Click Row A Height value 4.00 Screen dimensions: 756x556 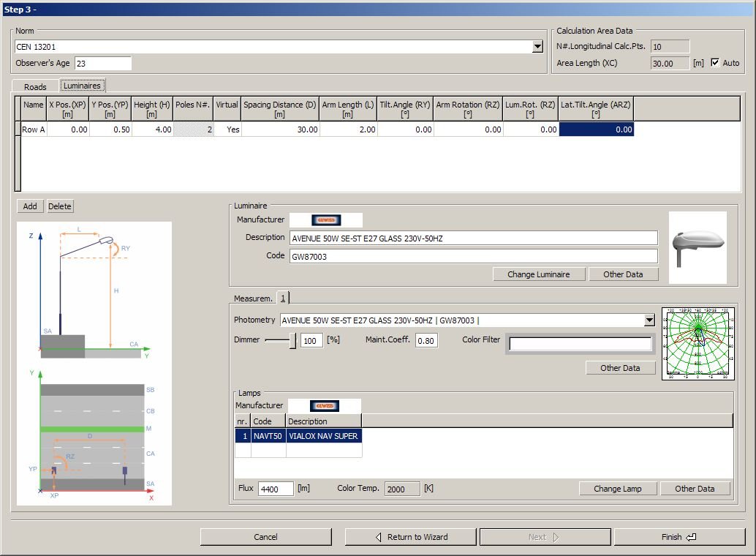point(152,129)
